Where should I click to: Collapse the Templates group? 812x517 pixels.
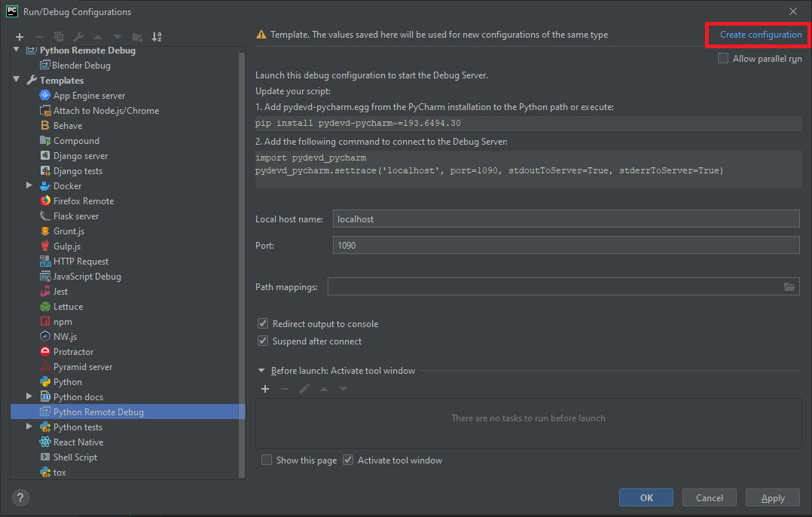(x=17, y=80)
